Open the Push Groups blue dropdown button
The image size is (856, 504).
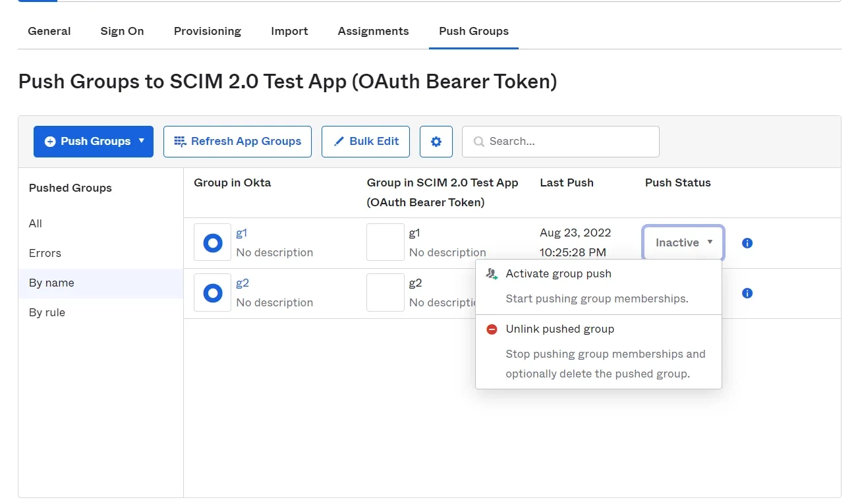94,142
